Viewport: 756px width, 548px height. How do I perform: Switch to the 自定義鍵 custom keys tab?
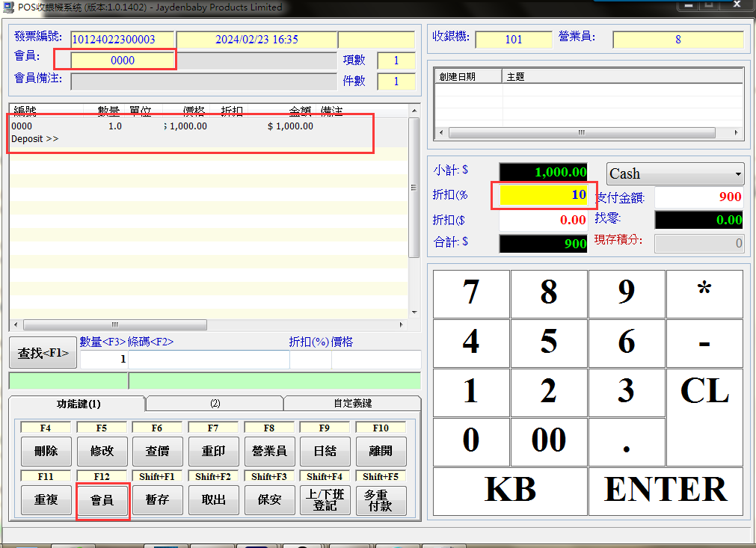click(x=352, y=404)
